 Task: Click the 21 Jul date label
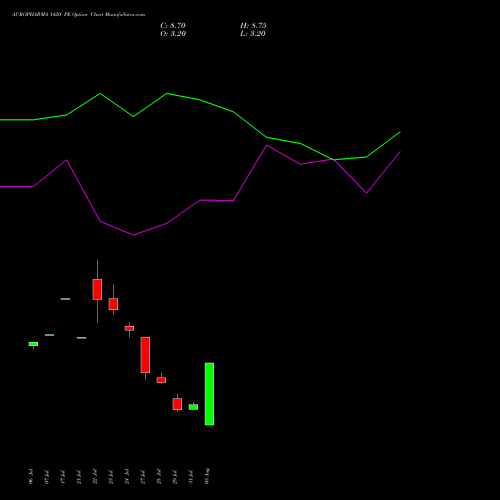click(x=79, y=477)
